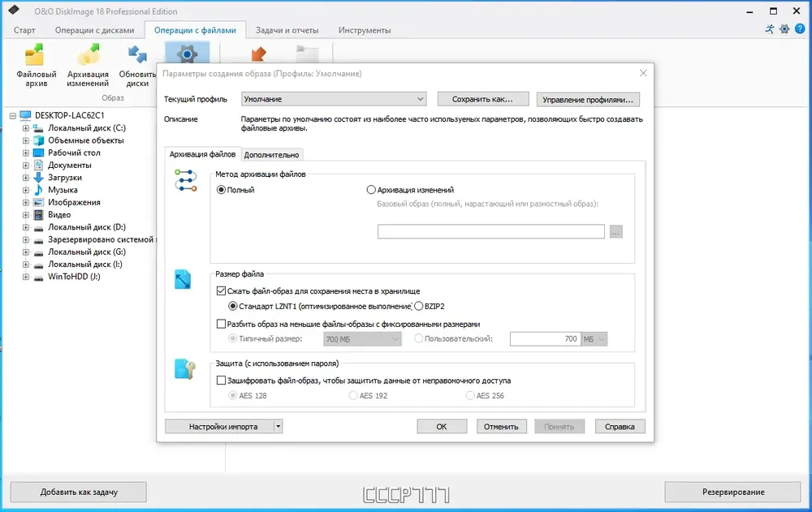
Task: Open the Текущий профиль dropdown
Action: pyautogui.click(x=334, y=99)
